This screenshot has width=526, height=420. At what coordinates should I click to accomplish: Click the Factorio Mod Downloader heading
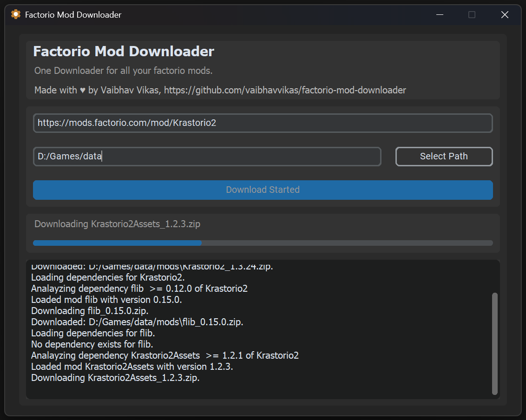124,51
